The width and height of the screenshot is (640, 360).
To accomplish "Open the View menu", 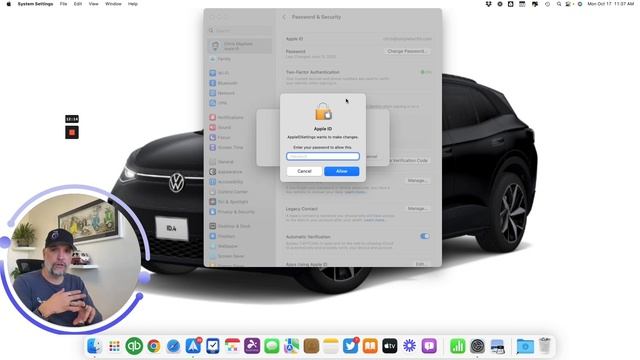I will click(93, 4).
